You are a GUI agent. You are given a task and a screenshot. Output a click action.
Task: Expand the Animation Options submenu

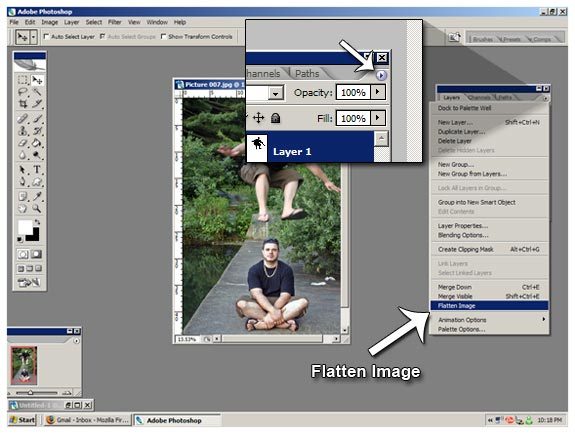pyautogui.click(x=543, y=319)
